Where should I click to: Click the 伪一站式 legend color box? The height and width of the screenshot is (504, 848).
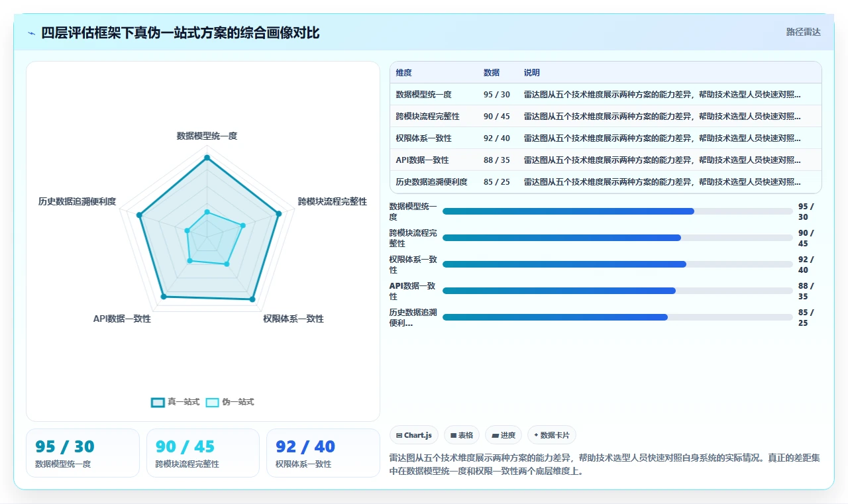tap(213, 402)
